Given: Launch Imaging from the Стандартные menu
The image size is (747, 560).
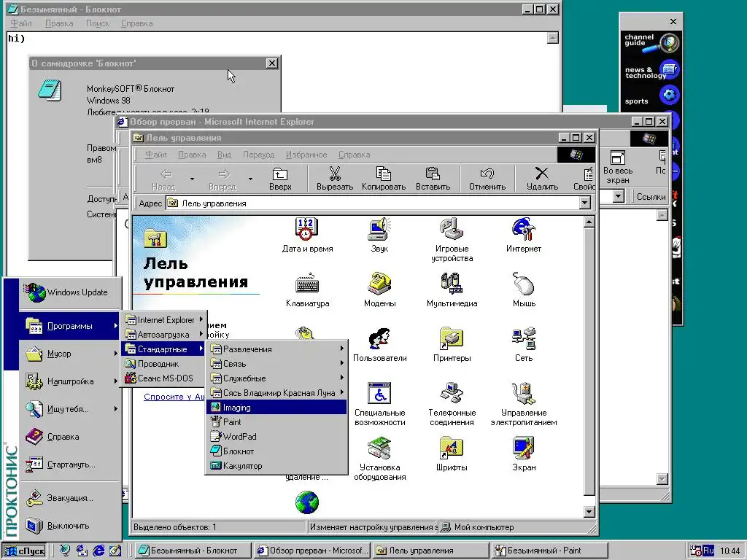Looking at the screenshot, I should click(276, 408).
